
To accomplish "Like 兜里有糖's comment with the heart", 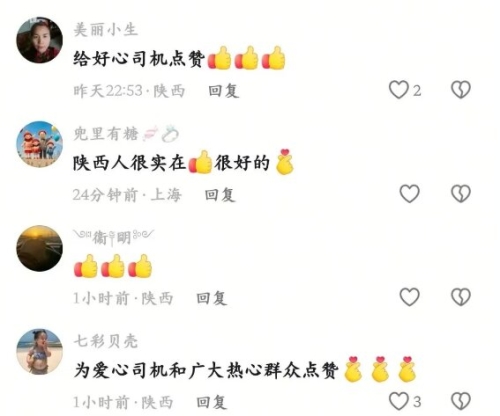I will 409,194.
